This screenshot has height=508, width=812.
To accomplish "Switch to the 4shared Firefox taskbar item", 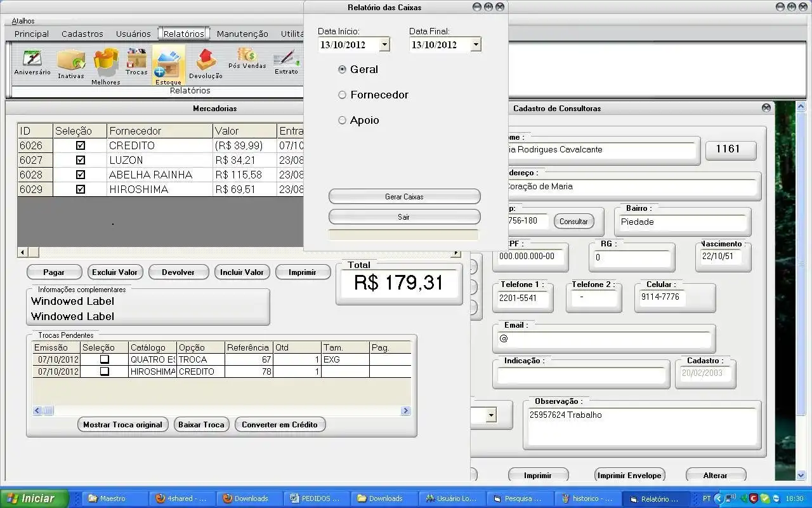I will pyautogui.click(x=181, y=498).
